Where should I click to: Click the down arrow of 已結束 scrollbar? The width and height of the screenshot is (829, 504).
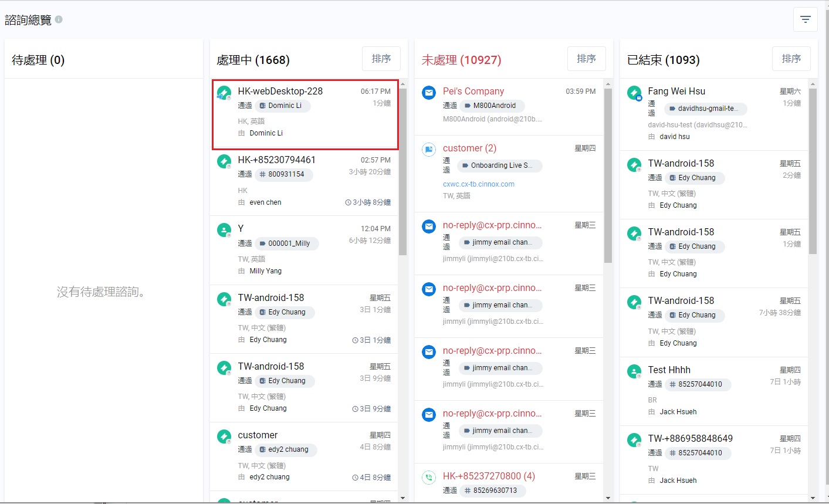[813, 498]
